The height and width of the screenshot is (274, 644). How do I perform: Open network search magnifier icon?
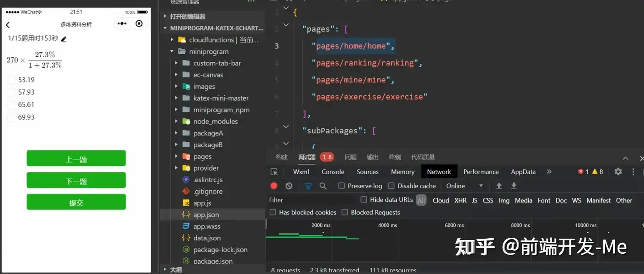(x=323, y=186)
